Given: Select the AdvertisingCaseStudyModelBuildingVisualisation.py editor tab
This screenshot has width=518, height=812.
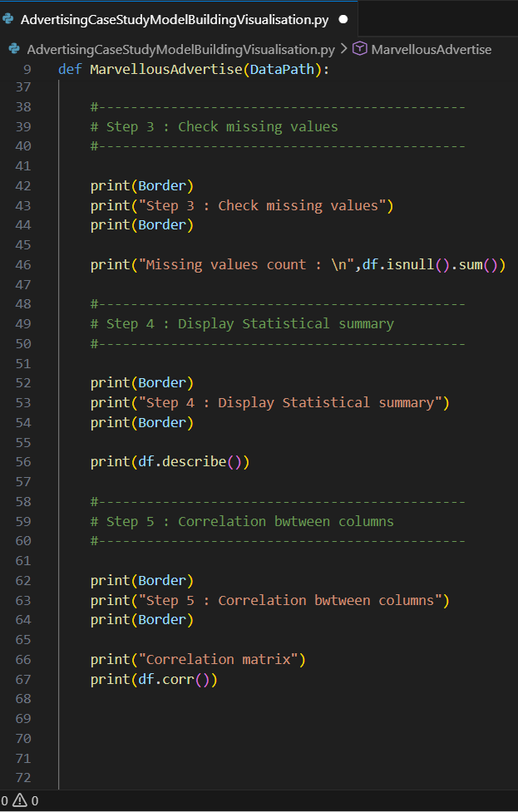Looking at the screenshot, I should (179, 20).
